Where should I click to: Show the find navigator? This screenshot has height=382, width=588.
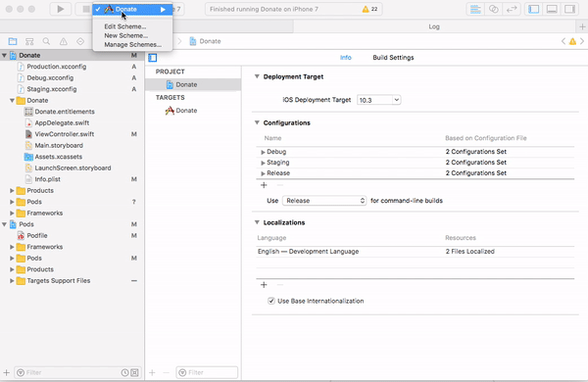tap(46, 41)
